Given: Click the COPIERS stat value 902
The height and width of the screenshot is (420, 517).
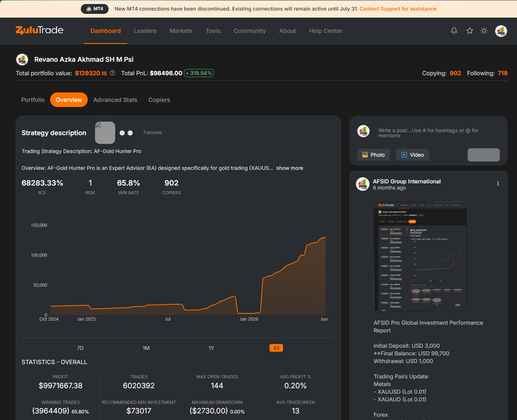Looking at the screenshot, I should click(171, 183).
